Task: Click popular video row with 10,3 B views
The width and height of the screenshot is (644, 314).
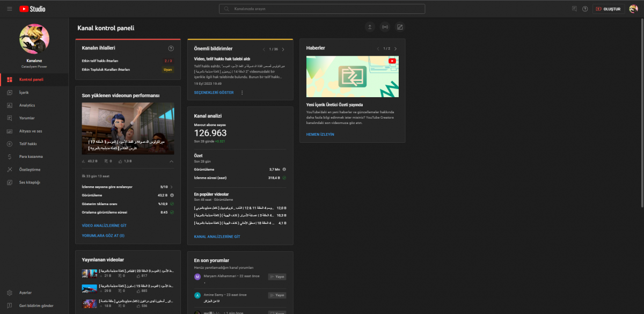Action: coord(240,215)
